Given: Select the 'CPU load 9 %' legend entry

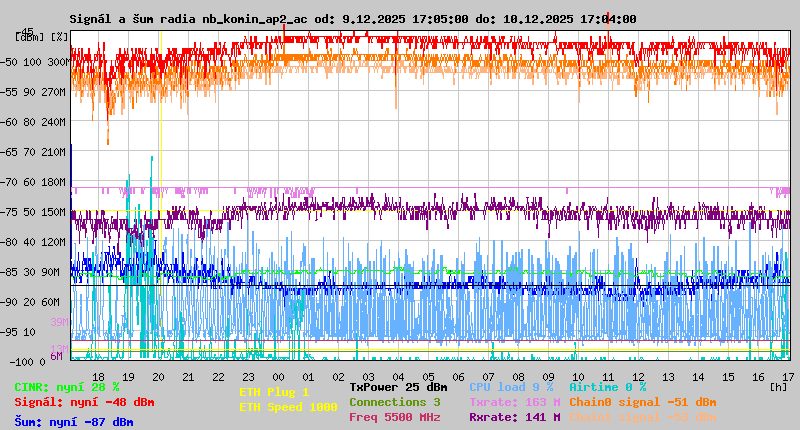Looking at the screenshot, I should pos(511,387).
